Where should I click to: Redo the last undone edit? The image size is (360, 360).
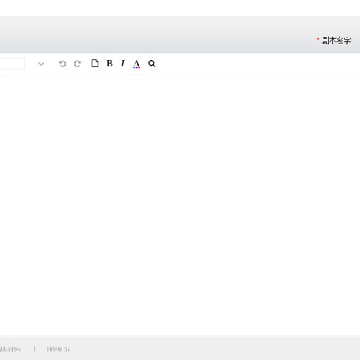77,64
